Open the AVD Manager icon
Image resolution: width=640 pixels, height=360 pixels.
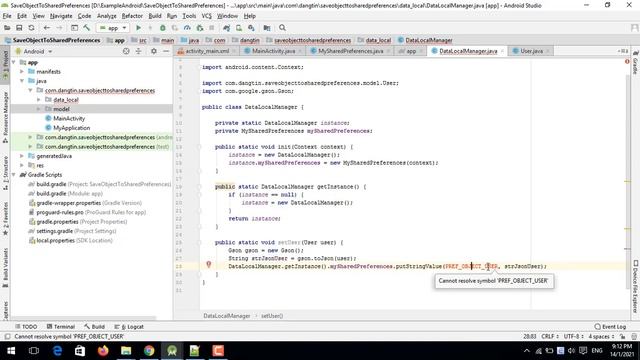(x=239, y=28)
